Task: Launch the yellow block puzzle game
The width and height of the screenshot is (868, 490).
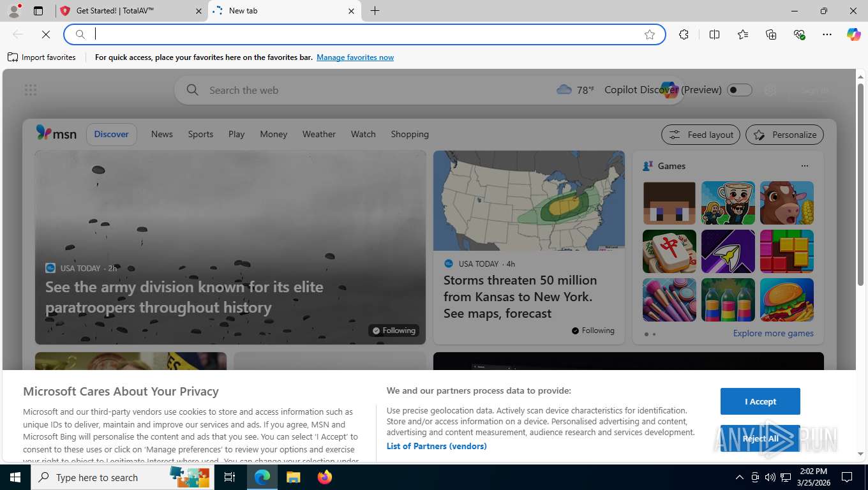Action: (787, 251)
